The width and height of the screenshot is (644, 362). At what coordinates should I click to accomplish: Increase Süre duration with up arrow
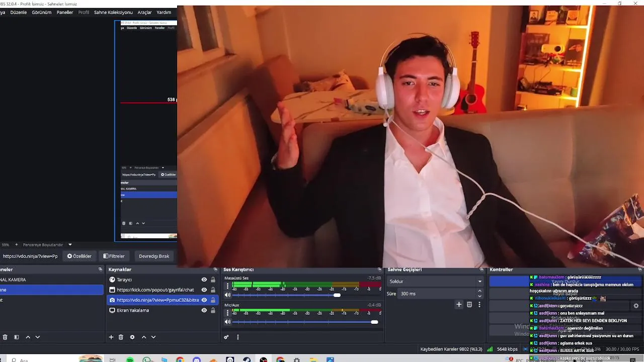[x=479, y=291]
